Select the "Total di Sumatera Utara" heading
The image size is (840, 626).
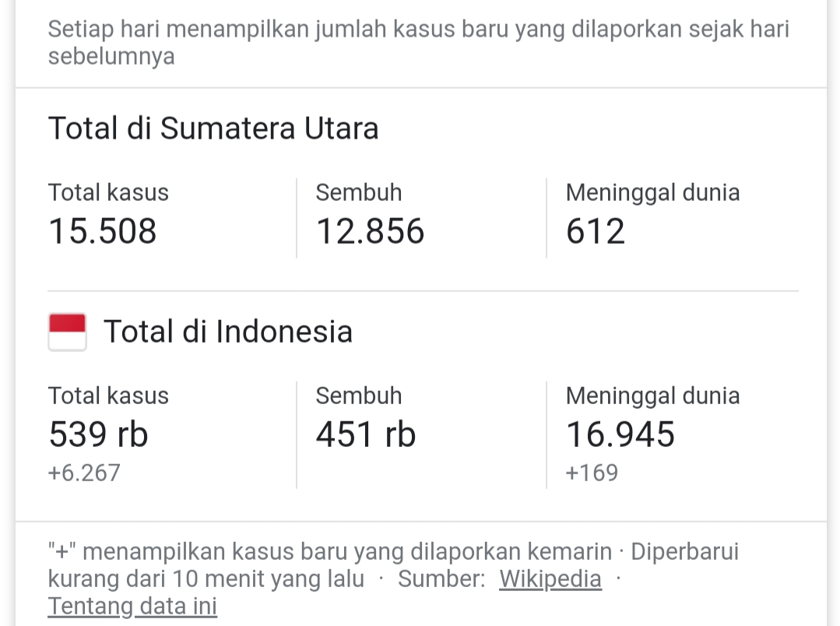coord(213,128)
